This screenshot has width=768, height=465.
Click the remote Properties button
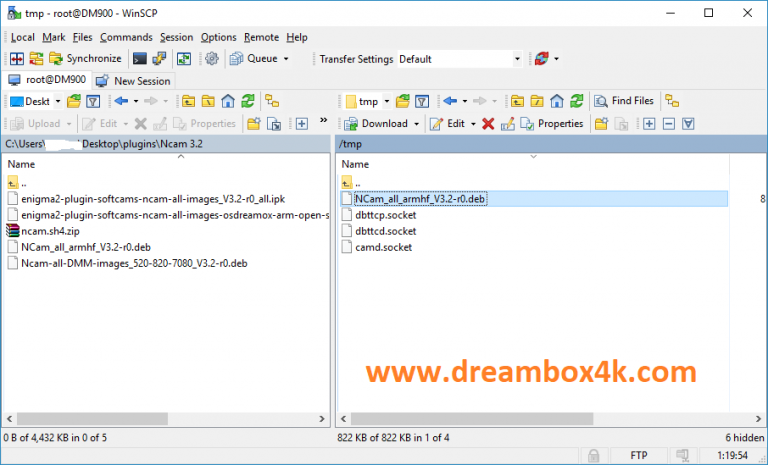tap(552, 124)
